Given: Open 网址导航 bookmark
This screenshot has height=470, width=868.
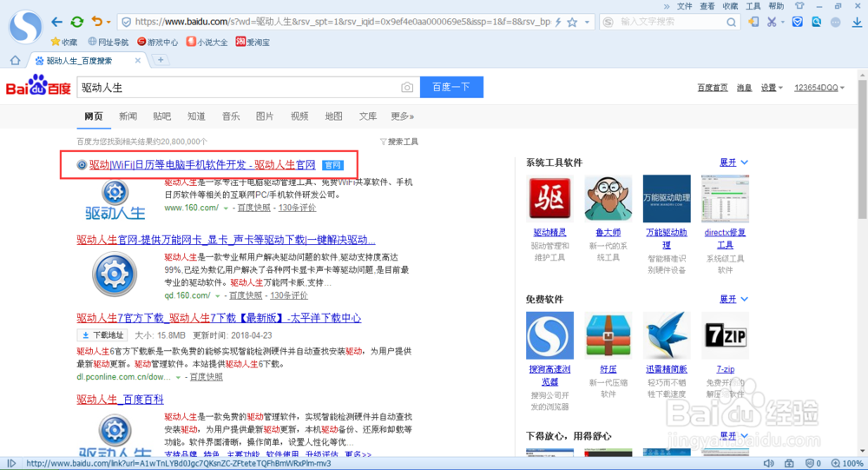Looking at the screenshot, I should point(108,42).
